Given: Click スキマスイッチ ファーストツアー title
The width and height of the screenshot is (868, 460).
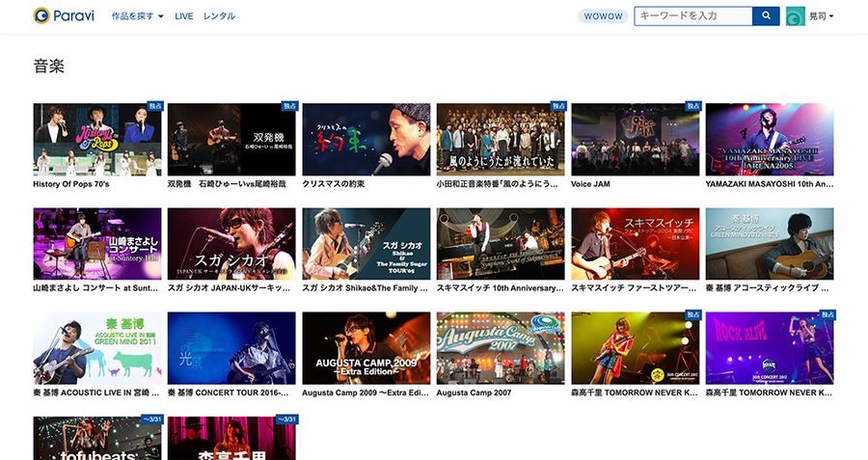Looking at the screenshot, I should coord(634,288).
